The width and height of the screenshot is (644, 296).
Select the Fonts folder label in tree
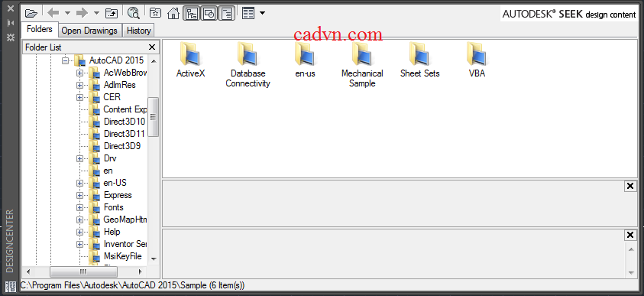(x=113, y=207)
